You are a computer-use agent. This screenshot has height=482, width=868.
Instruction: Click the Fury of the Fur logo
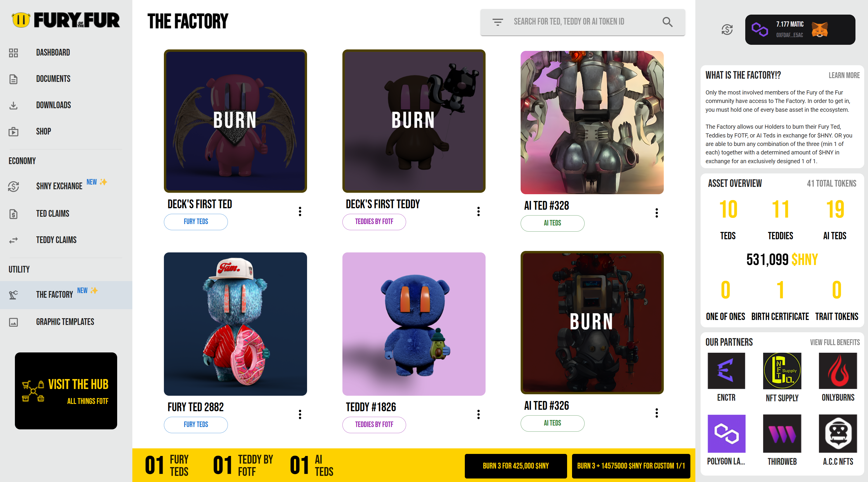click(66, 20)
